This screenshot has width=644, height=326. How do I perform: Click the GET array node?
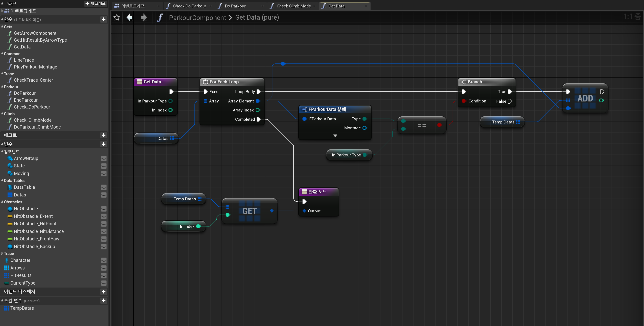pyautogui.click(x=250, y=211)
